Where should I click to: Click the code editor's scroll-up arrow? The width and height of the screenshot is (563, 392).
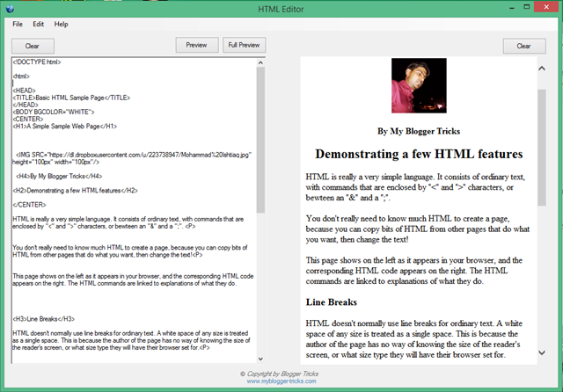[x=260, y=62]
